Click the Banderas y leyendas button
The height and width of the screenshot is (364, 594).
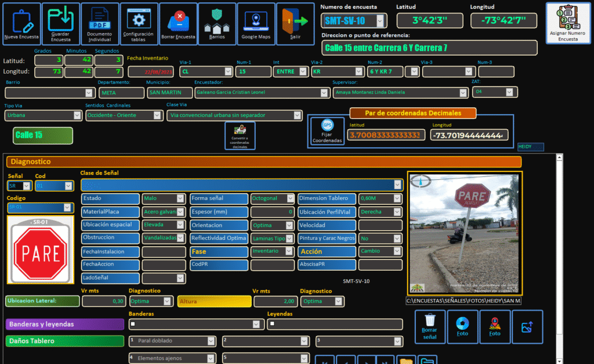(x=65, y=324)
